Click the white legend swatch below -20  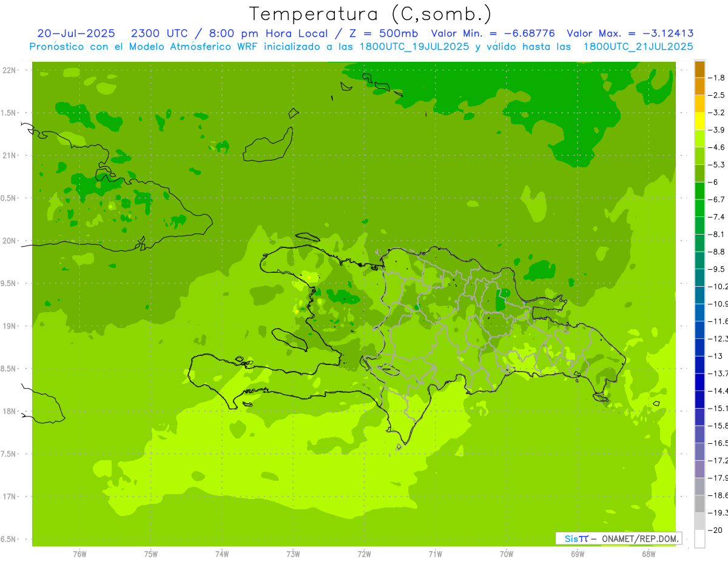click(699, 539)
